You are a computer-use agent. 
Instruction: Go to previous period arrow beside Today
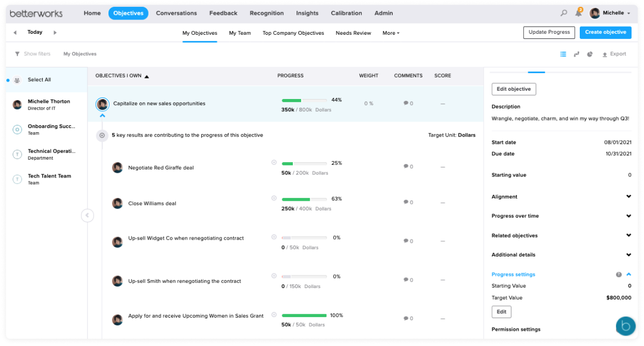coord(15,33)
